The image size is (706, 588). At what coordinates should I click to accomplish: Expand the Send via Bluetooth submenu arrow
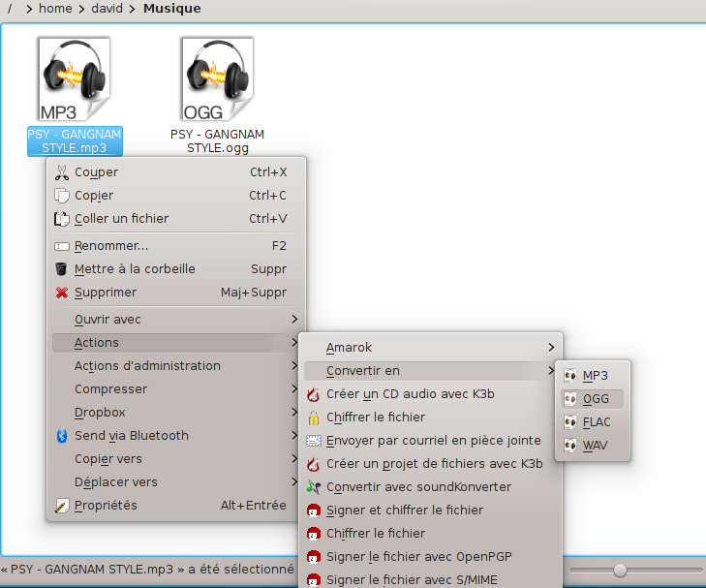[294, 435]
